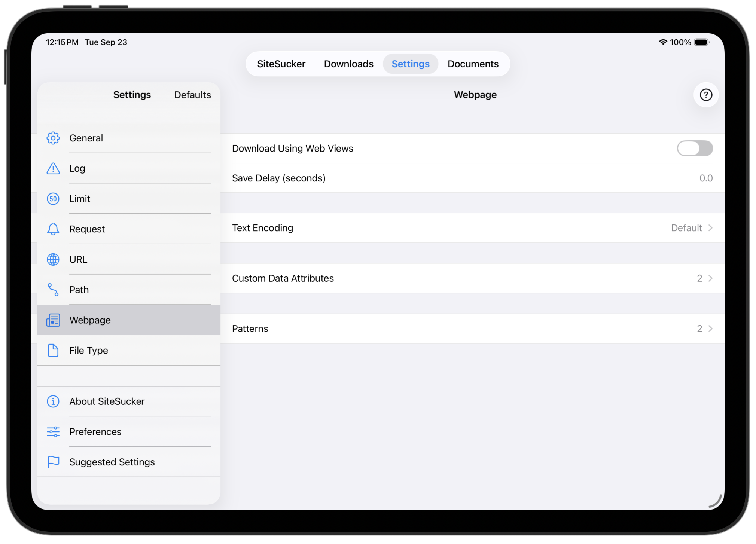Open the Documents tab
The height and width of the screenshot is (544, 756).
473,64
